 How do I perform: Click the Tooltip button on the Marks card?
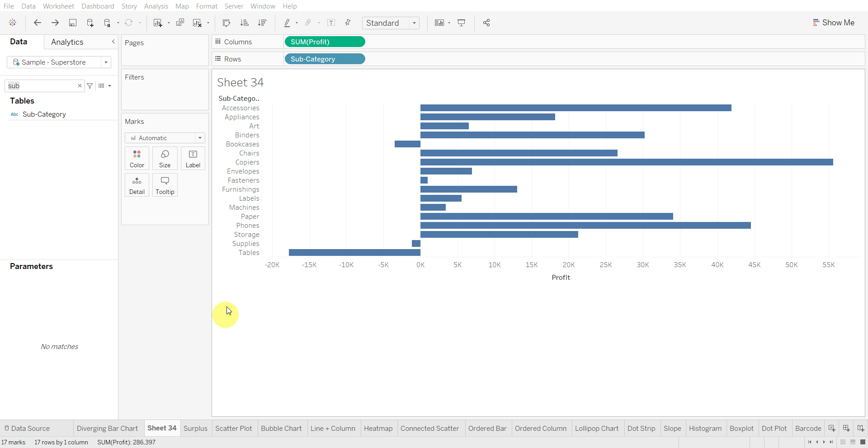click(x=165, y=185)
